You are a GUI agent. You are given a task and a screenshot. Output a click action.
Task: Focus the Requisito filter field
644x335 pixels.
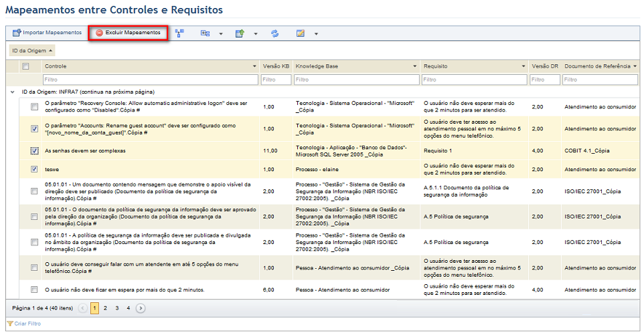(475, 80)
